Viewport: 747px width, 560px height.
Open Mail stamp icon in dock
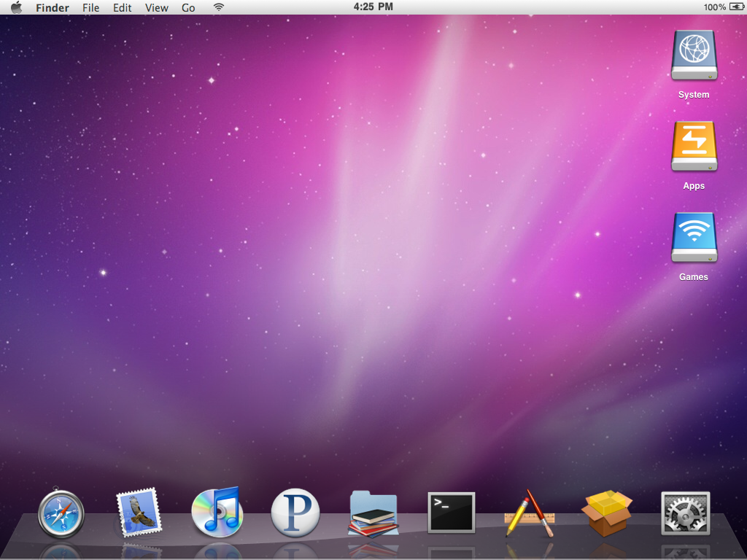(139, 513)
